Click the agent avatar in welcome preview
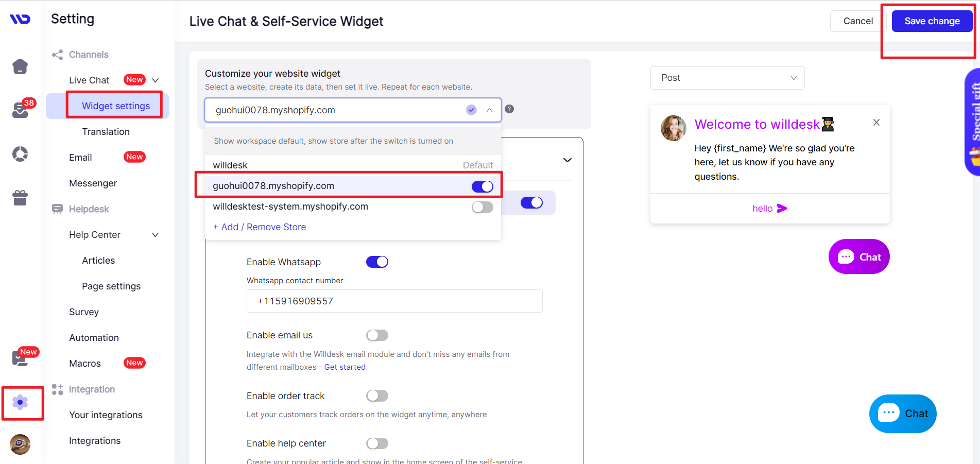This screenshot has height=464, width=980. click(674, 128)
